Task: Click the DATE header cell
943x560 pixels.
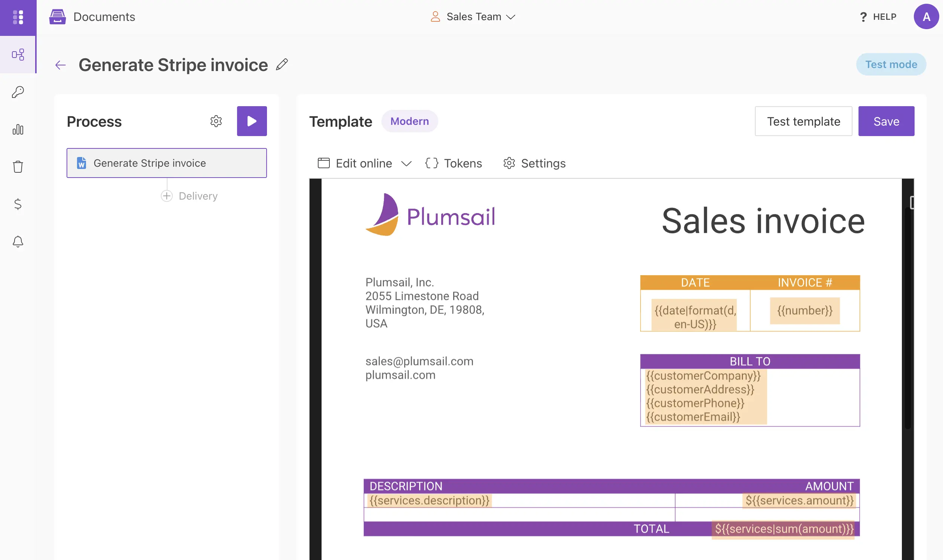Action: pyautogui.click(x=695, y=283)
